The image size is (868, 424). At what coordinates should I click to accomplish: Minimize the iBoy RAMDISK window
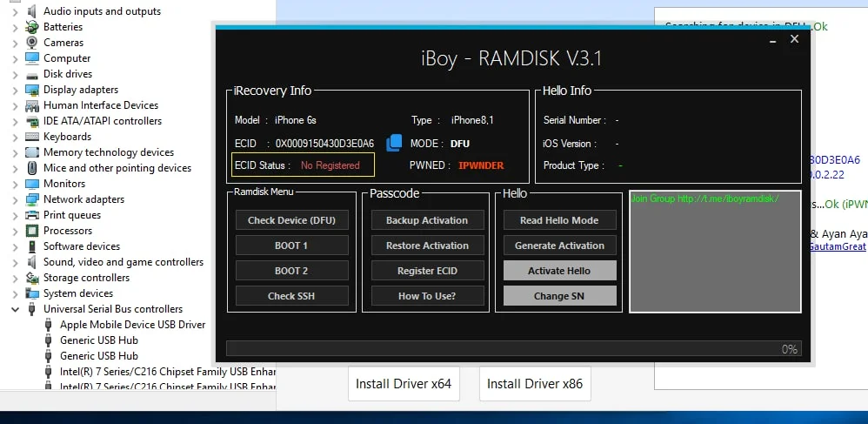coord(773,40)
